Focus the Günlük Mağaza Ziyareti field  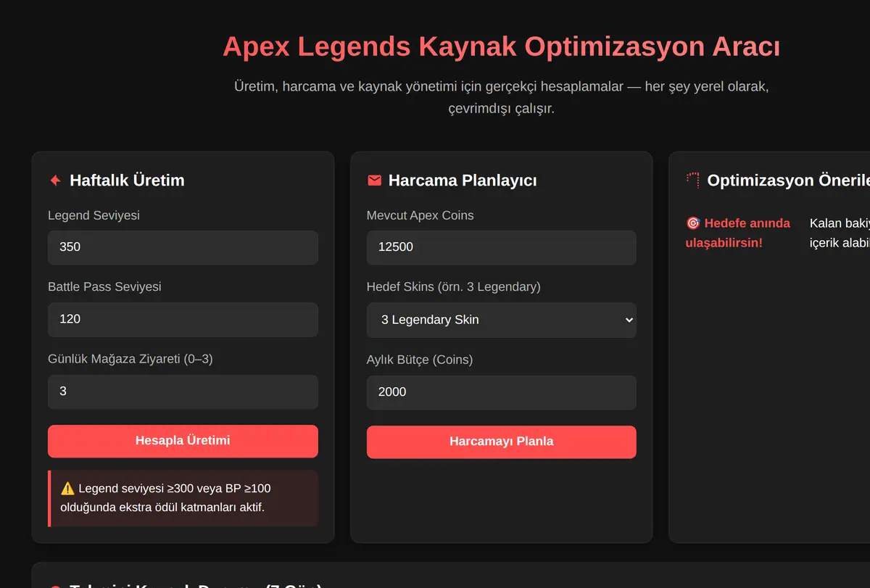183,392
